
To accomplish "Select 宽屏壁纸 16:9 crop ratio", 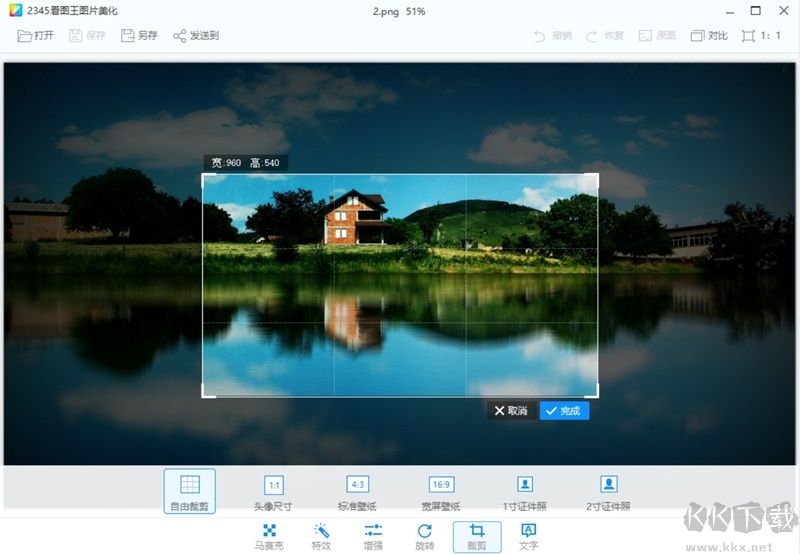I will pos(441,490).
